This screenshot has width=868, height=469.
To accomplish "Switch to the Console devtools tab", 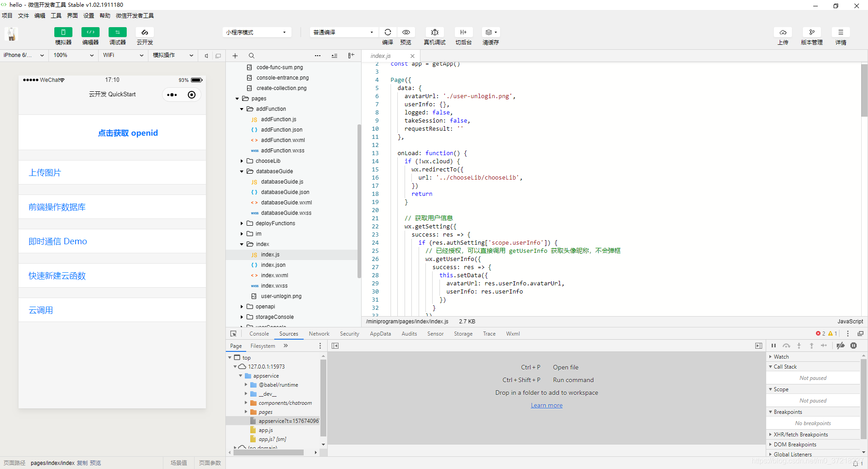I will click(259, 334).
